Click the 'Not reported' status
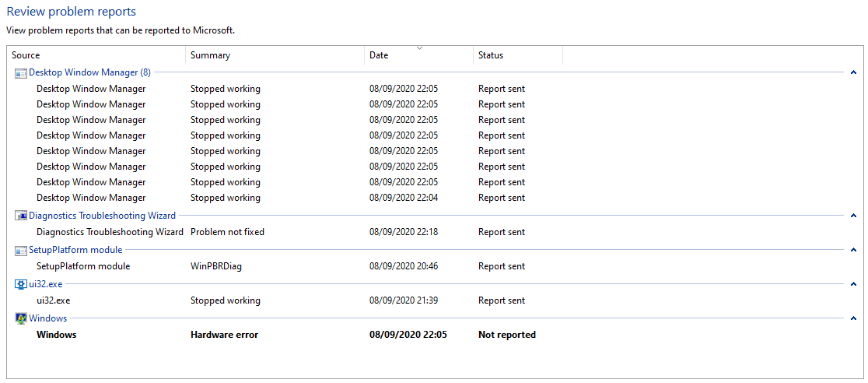This screenshot has width=868, height=383. pos(507,335)
